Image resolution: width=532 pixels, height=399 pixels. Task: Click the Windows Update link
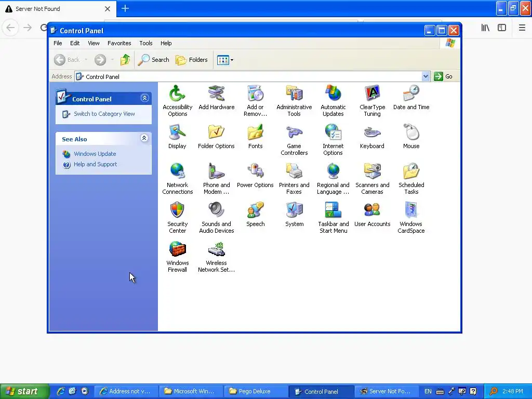95,154
